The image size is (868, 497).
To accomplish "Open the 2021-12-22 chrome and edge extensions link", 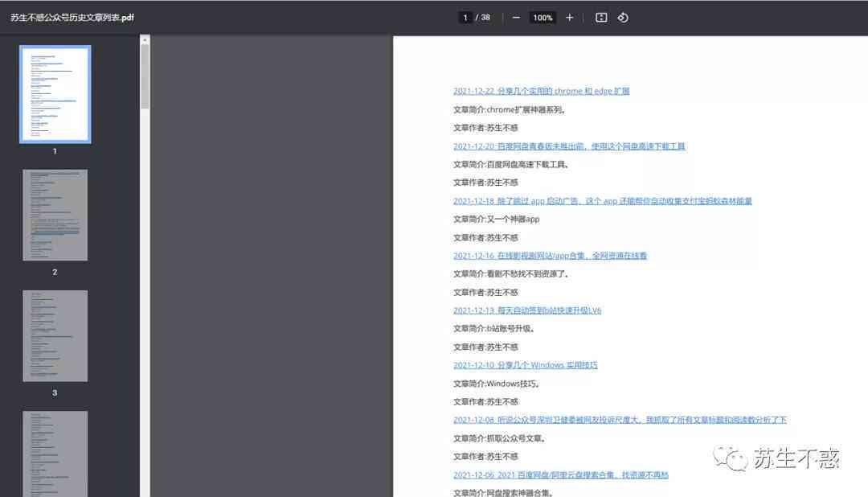I will coord(541,91).
